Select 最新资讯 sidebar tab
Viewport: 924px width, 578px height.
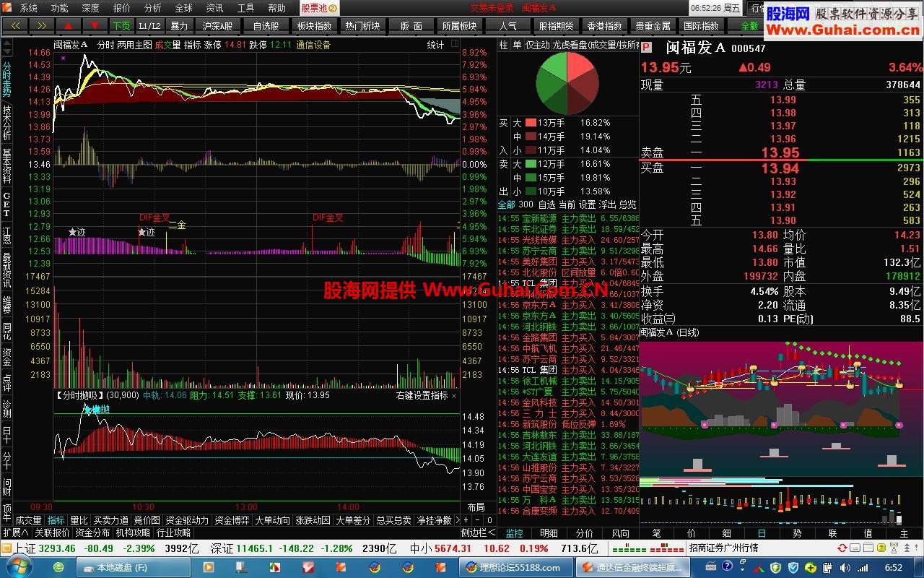(6, 269)
